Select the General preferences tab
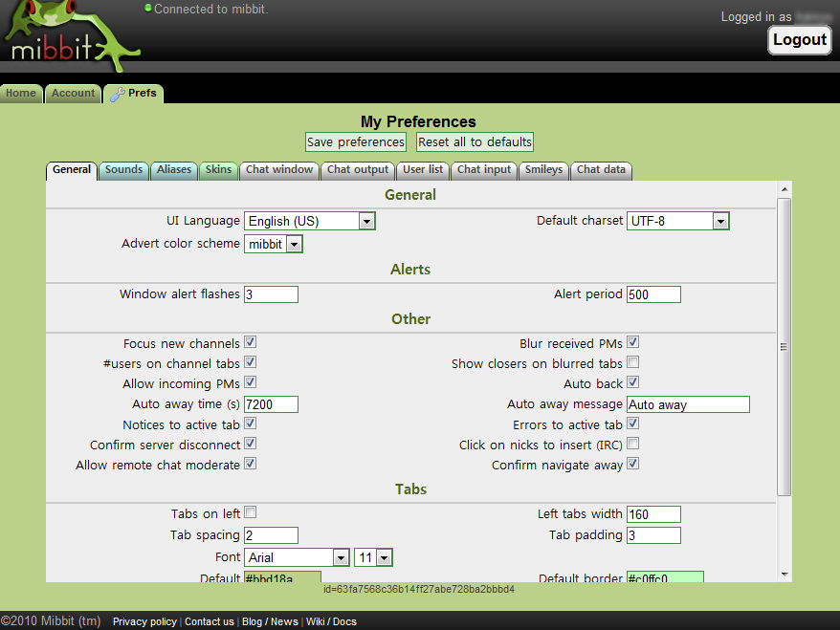The height and width of the screenshot is (630, 840). [72, 169]
